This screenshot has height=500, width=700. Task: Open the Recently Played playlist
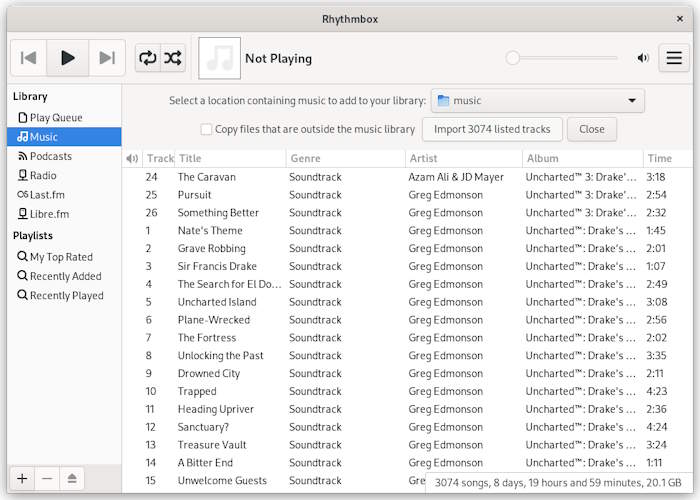(x=64, y=295)
